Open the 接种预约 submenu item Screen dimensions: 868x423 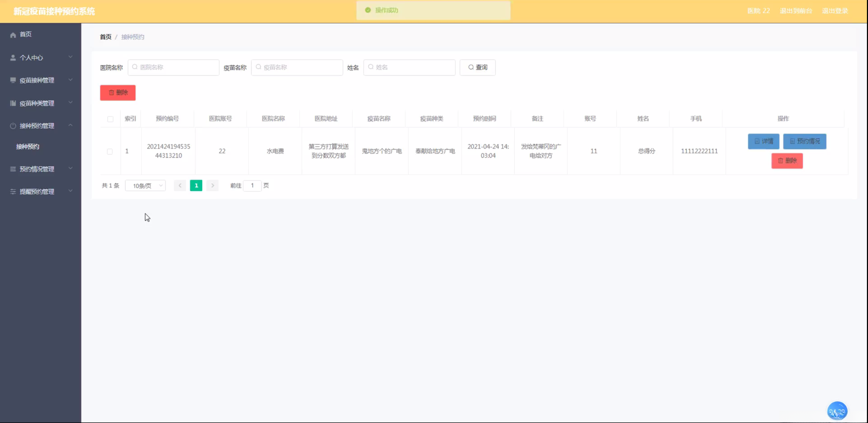pyautogui.click(x=28, y=147)
